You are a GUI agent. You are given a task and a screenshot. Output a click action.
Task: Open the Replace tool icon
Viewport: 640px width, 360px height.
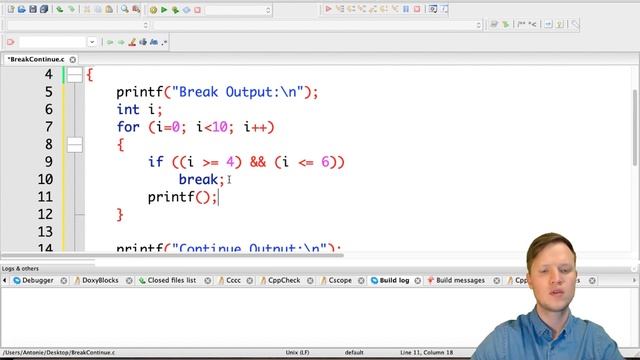(136, 9)
